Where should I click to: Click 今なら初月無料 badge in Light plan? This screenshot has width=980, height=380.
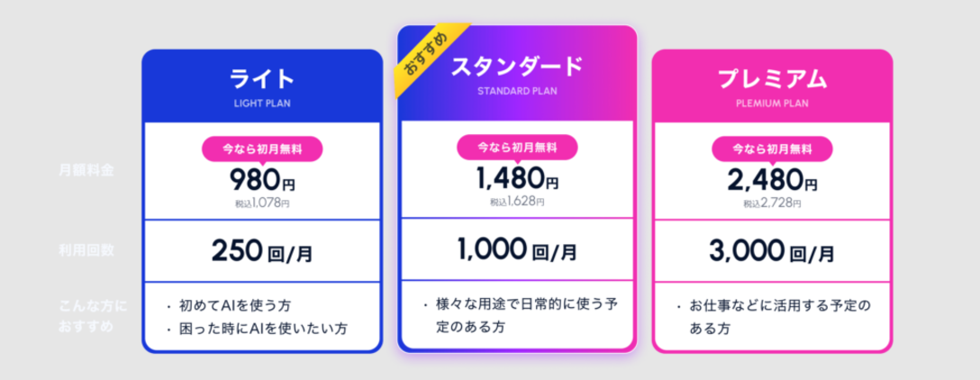[262, 150]
